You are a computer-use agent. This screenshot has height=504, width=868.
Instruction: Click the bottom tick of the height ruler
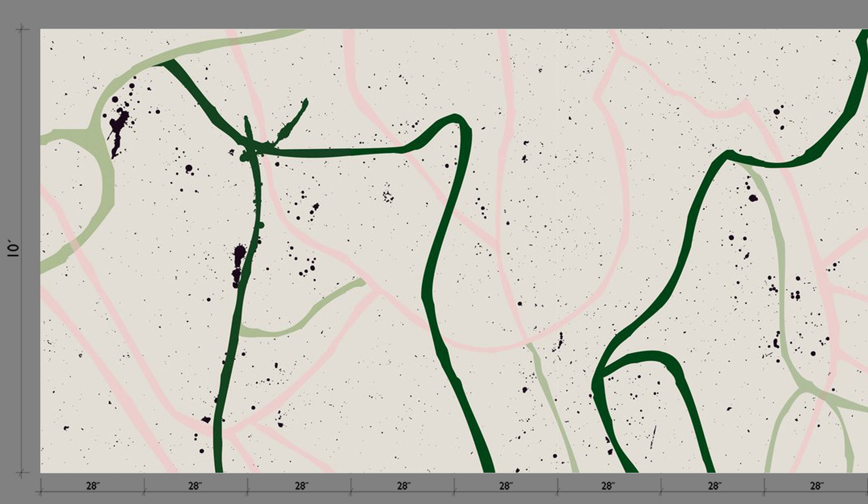(22, 473)
